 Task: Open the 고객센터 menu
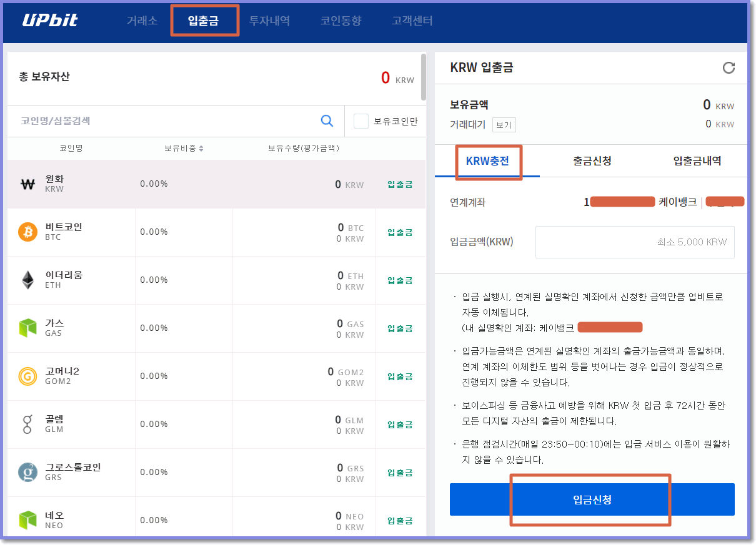pyautogui.click(x=412, y=19)
